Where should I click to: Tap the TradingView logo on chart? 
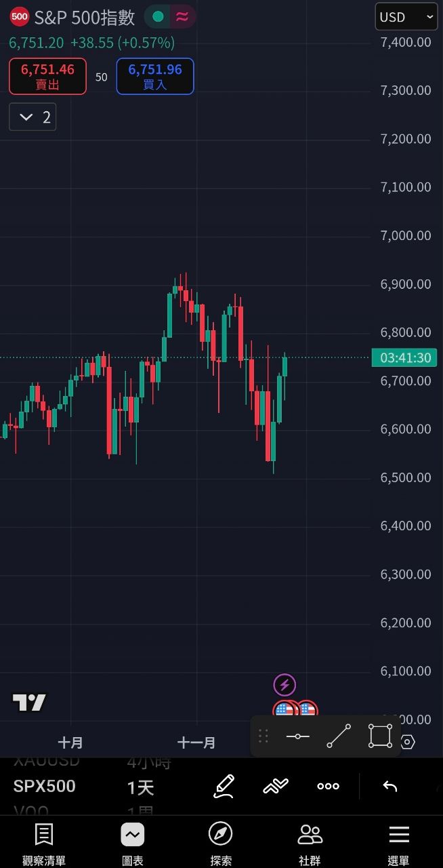[29, 703]
